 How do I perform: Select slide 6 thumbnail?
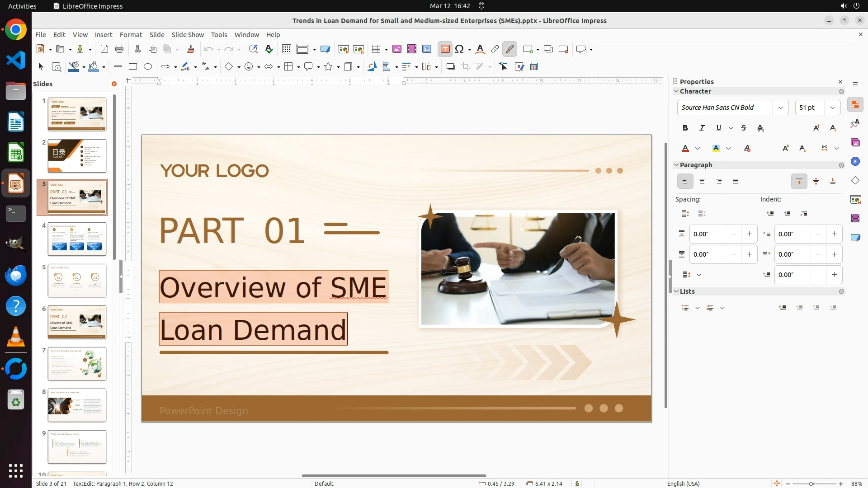click(77, 322)
